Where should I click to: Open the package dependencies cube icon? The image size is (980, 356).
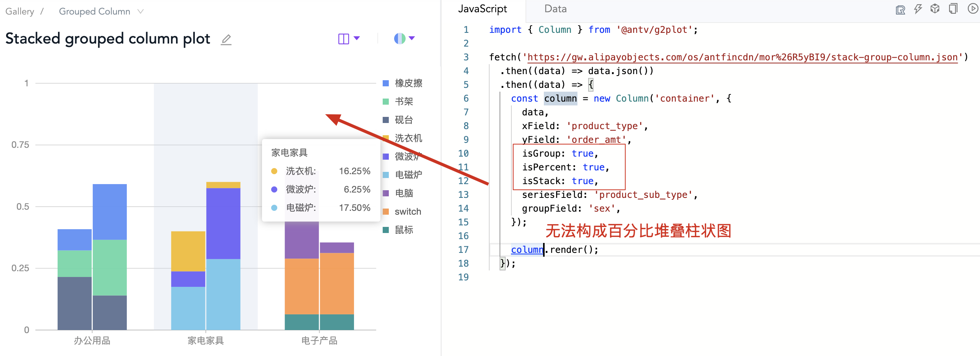point(935,9)
